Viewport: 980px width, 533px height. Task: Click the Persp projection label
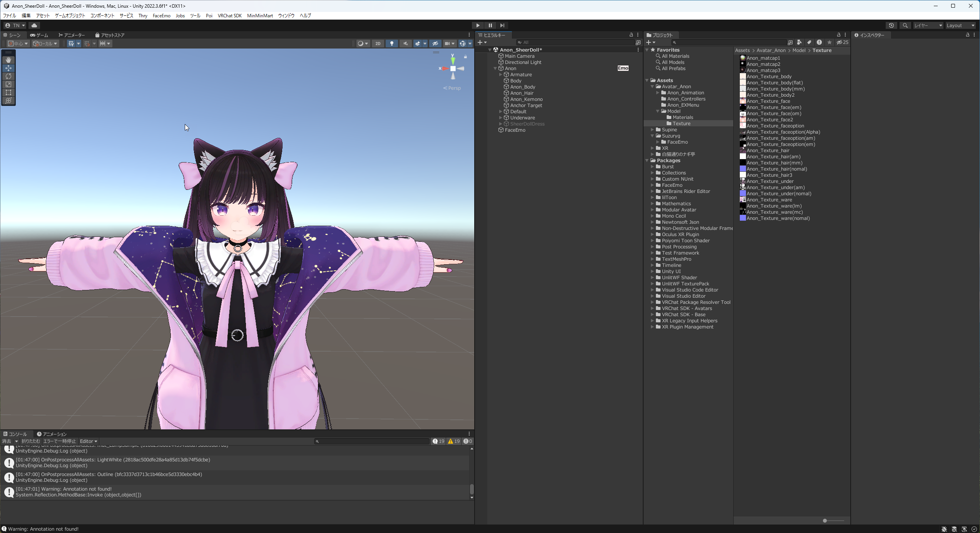452,88
